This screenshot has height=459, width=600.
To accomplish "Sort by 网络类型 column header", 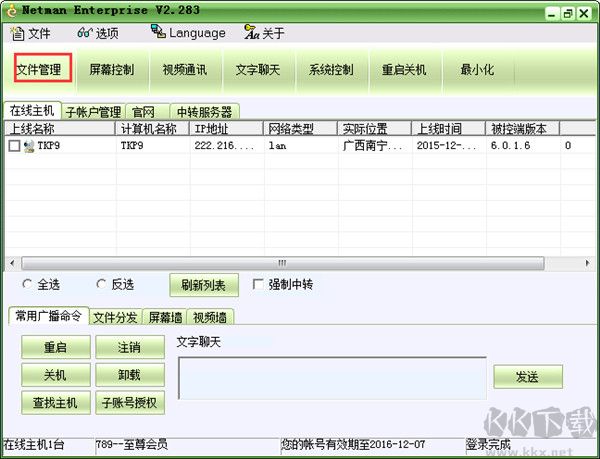I will click(x=300, y=129).
